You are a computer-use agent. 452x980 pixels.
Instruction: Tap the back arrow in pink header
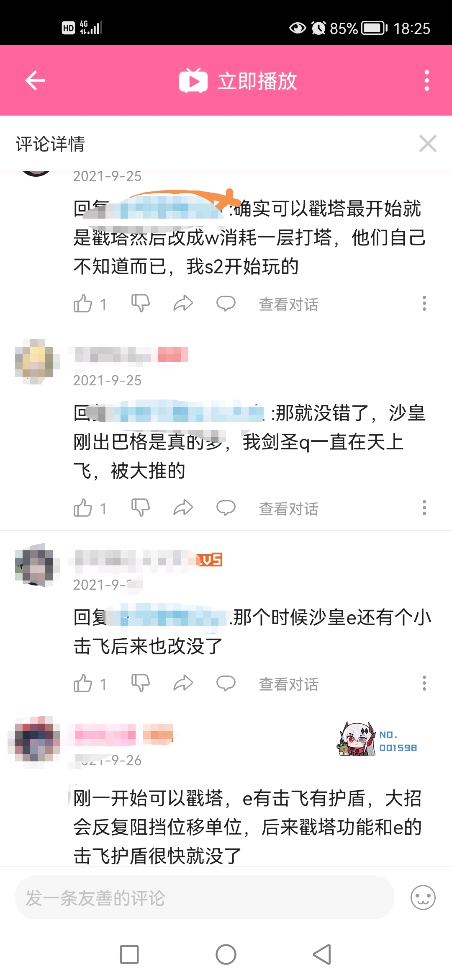point(35,80)
